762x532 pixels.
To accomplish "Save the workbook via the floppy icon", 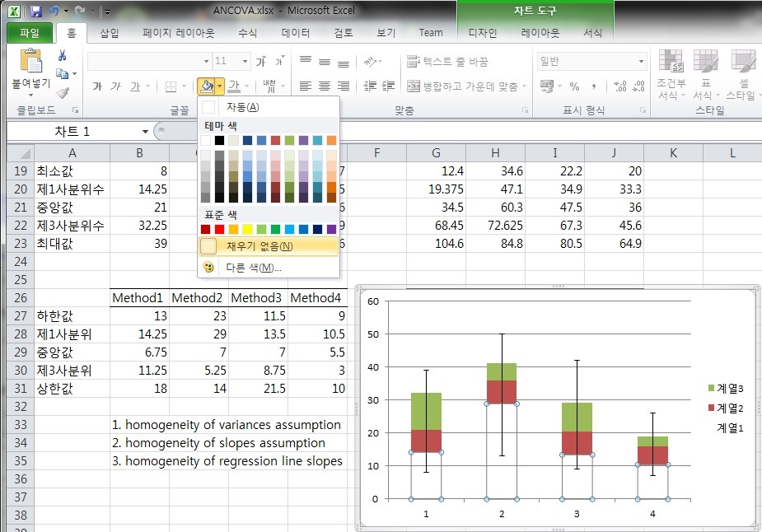I will pos(35,12).
